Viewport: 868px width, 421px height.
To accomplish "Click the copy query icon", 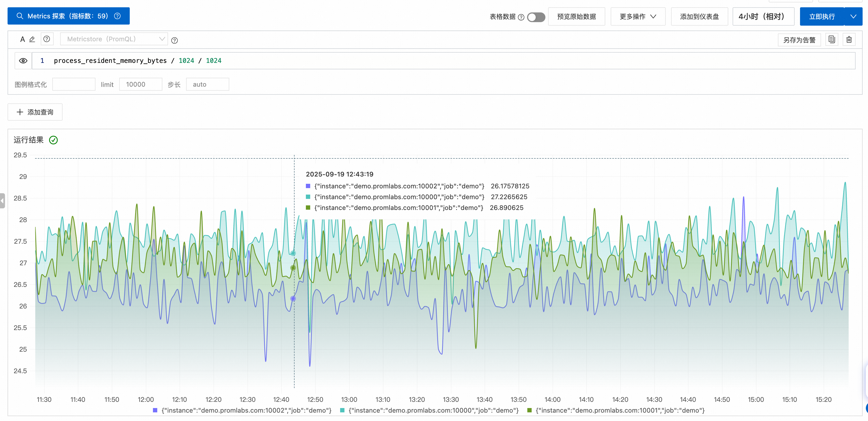I will coord(831,39).
